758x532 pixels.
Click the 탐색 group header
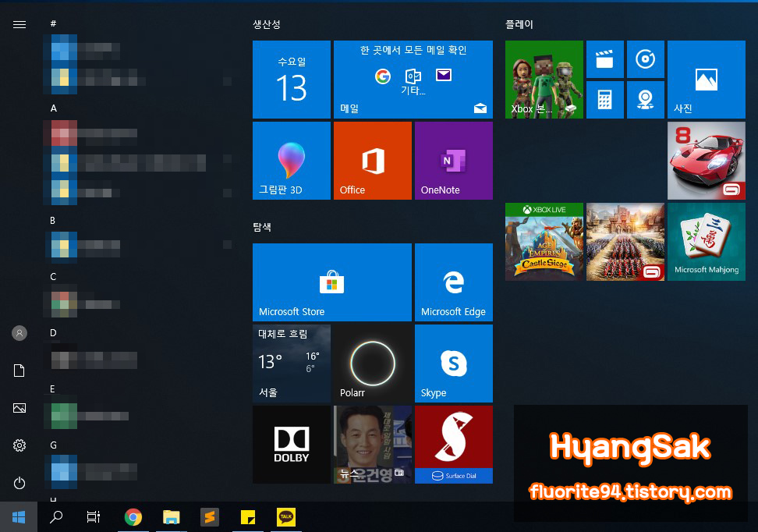point(262,227)
